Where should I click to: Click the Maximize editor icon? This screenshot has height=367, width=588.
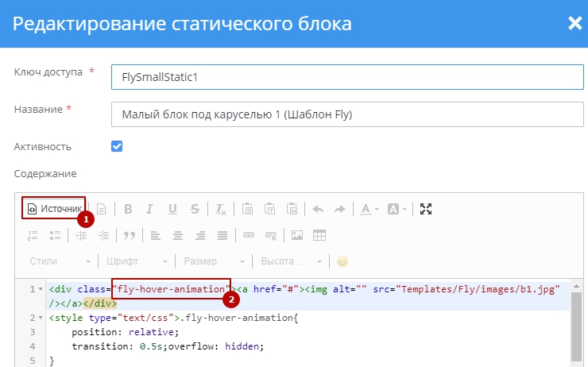[426, 209]
